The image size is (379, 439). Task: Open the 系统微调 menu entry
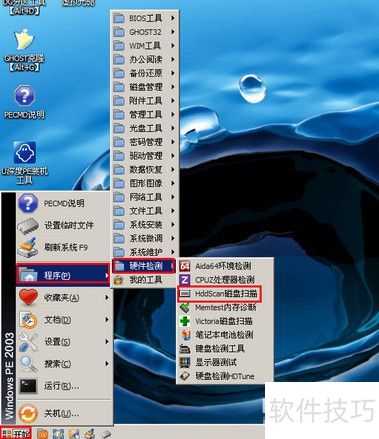[145, 238]
